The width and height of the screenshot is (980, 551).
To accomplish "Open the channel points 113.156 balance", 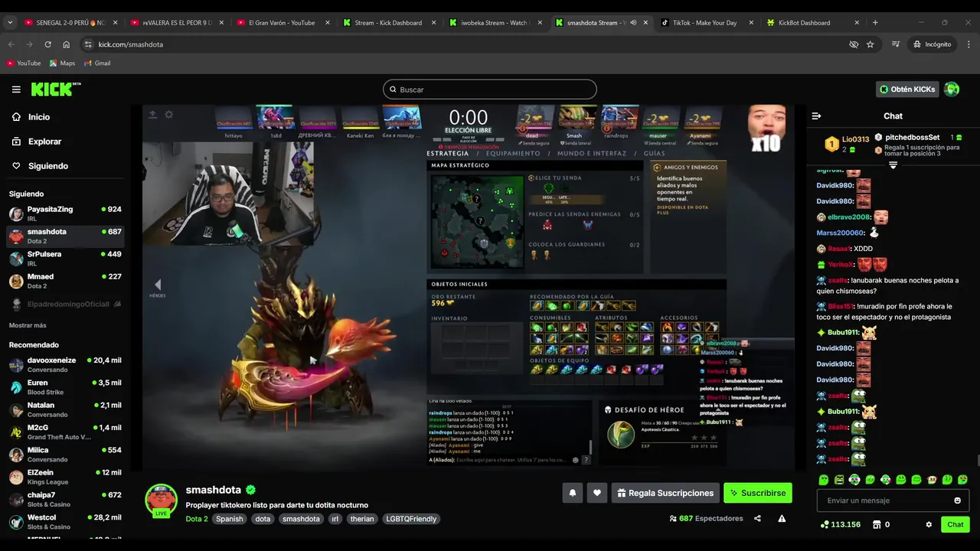I will pos(840,524).
